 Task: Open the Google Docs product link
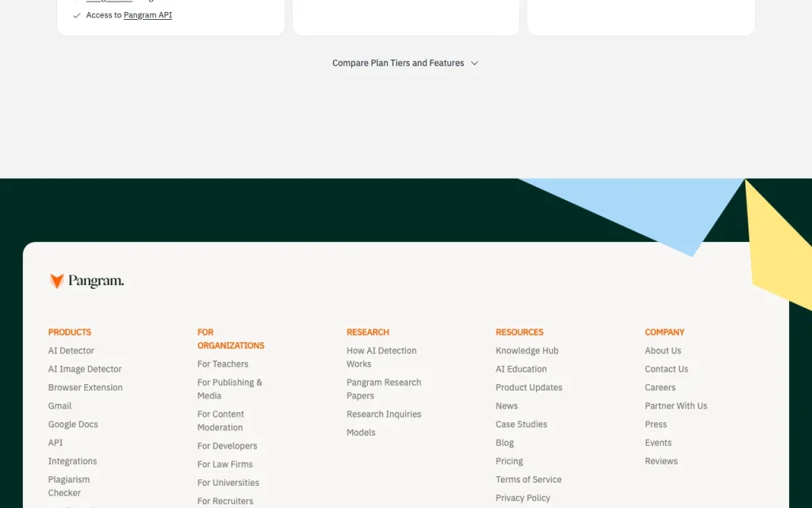coord(73,424)
